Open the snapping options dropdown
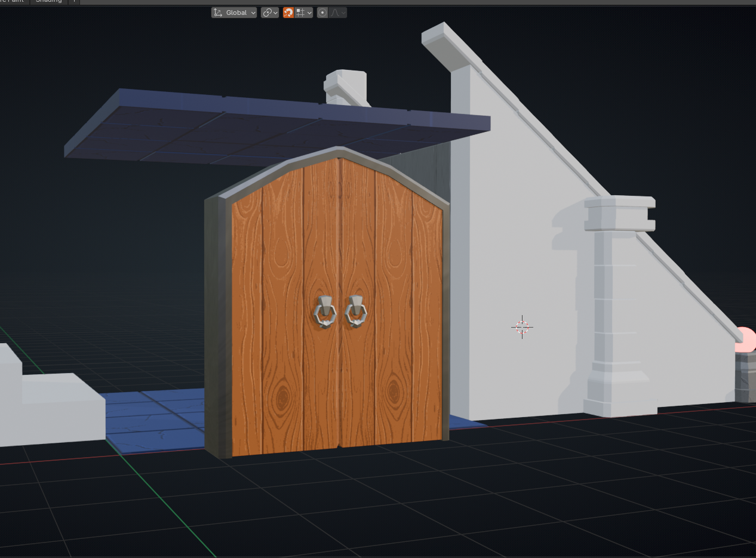This screenshot has height=558, width=756. point(304,13)
